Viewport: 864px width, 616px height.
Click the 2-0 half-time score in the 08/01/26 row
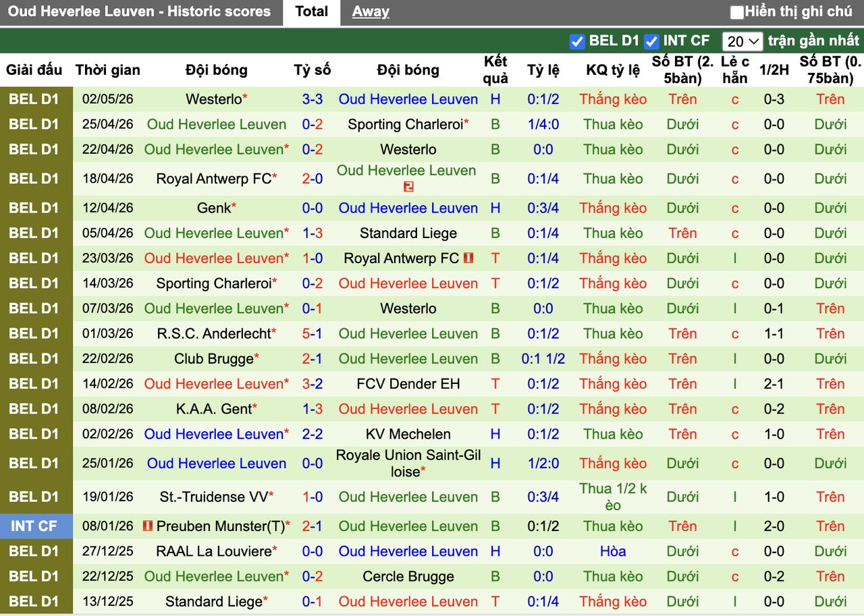pos(774,526)
